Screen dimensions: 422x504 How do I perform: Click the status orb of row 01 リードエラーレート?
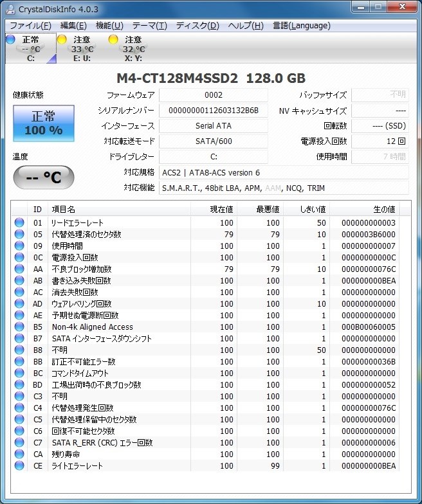point(19,222)
